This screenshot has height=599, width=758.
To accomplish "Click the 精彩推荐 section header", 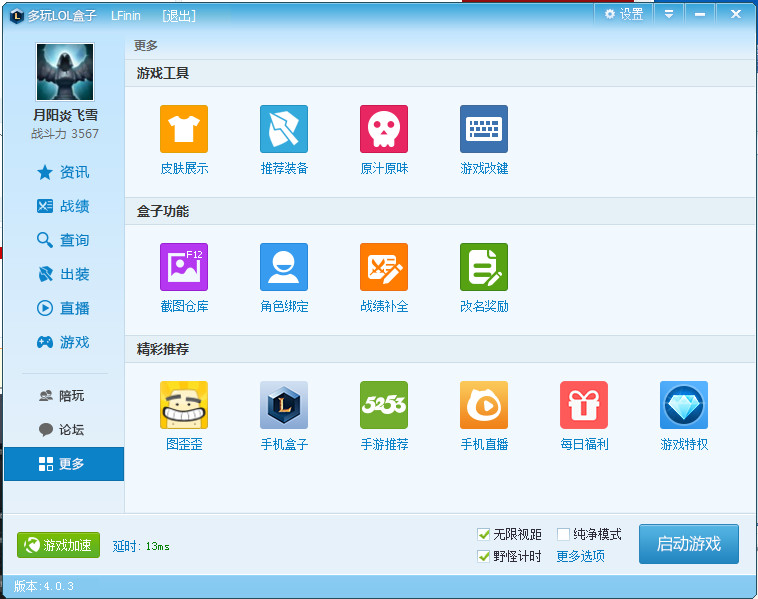I will point(163,349).
